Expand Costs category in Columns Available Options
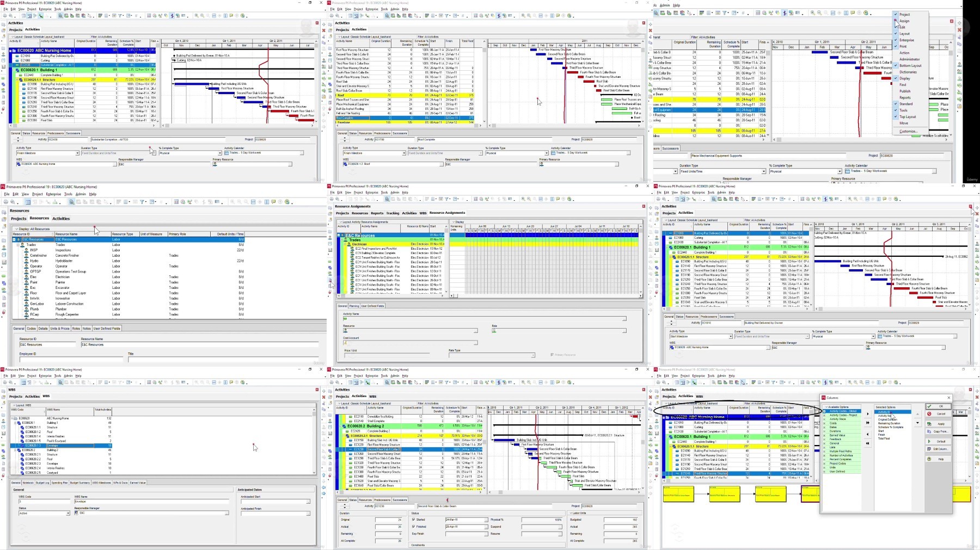 coord(824,423)
